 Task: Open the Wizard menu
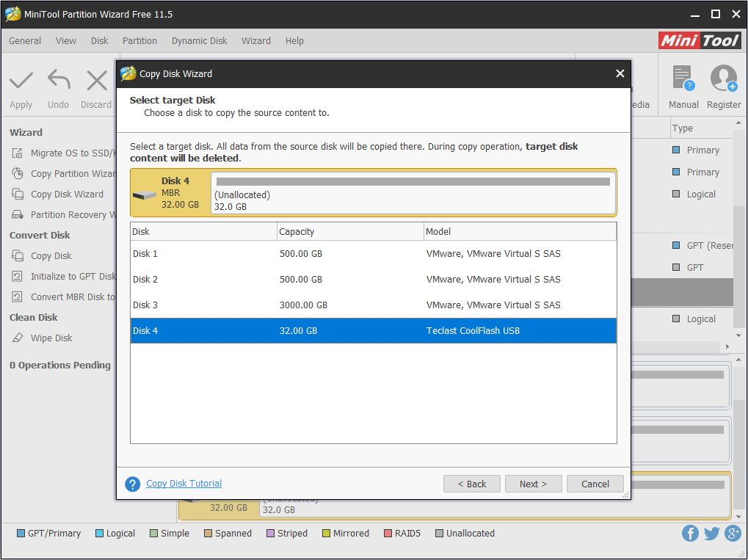(256, 41)
